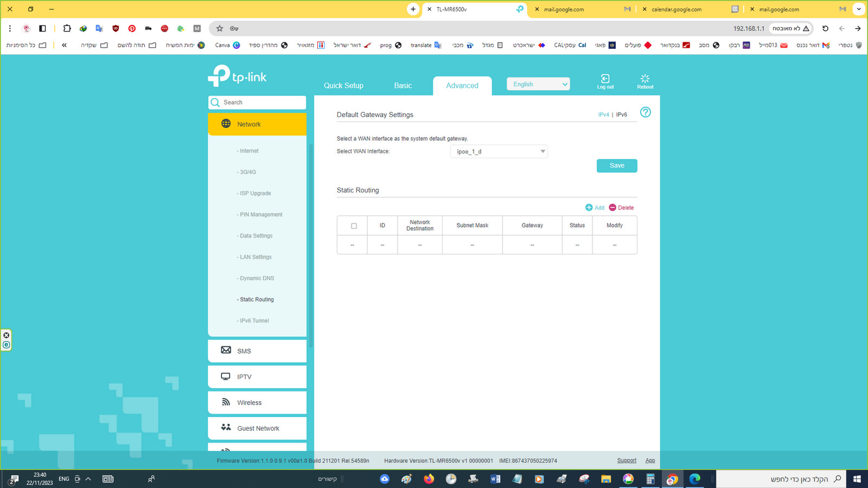Switch to the Quick Setup tab
Screen dimensions: 868x488
(343, 86)
